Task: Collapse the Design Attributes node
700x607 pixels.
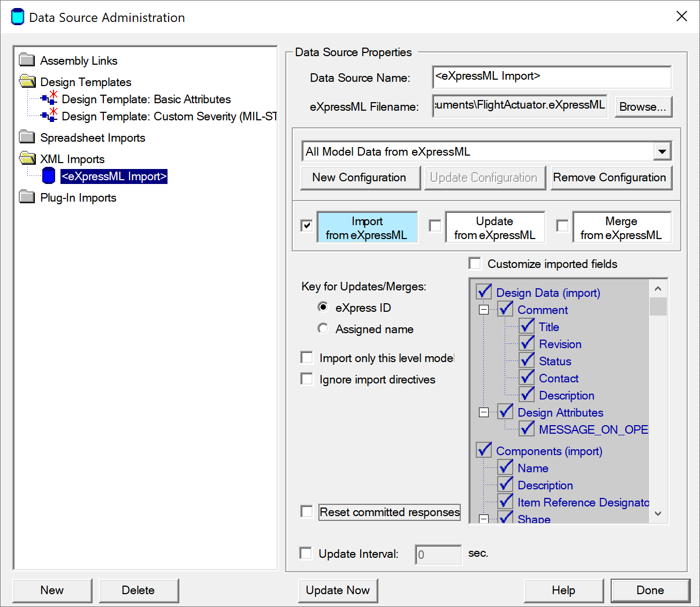Action: click(484, 412)
